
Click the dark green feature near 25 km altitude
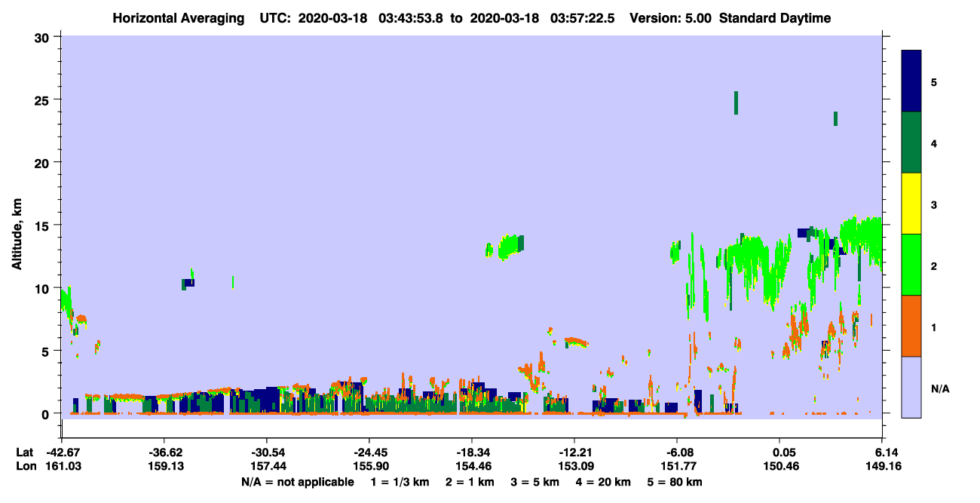pos(737,103)
